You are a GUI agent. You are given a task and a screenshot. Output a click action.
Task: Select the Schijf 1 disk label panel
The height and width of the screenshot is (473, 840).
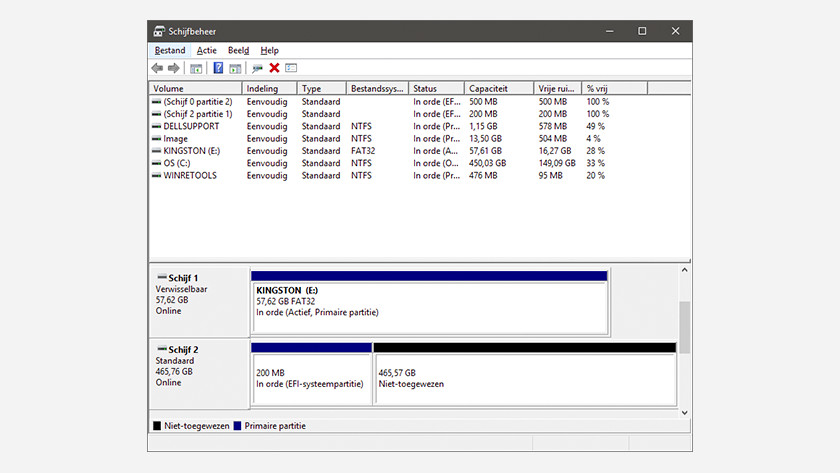pyautogui.click(x=199, y=302)
